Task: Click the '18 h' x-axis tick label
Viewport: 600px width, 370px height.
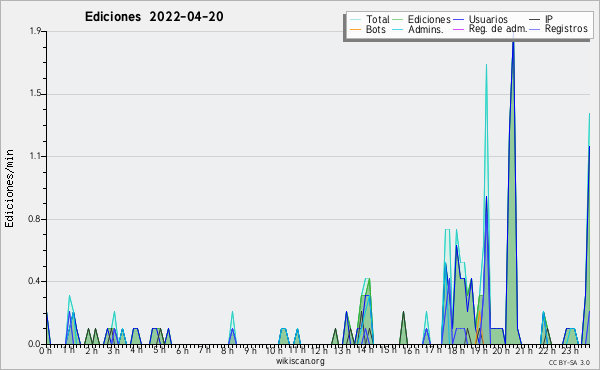Action: tap(456, 351)
